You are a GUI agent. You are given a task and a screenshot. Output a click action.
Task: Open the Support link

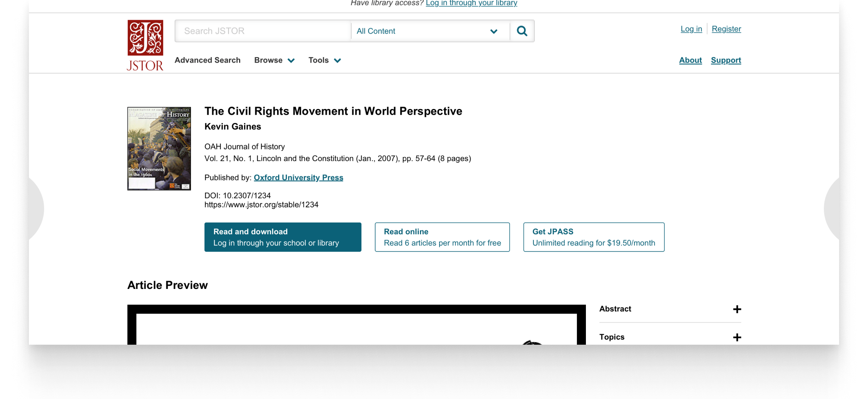coord(726,60)
